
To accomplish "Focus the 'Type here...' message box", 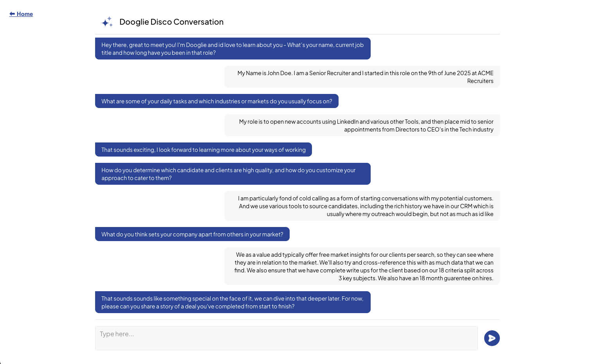I will point(286,338).
